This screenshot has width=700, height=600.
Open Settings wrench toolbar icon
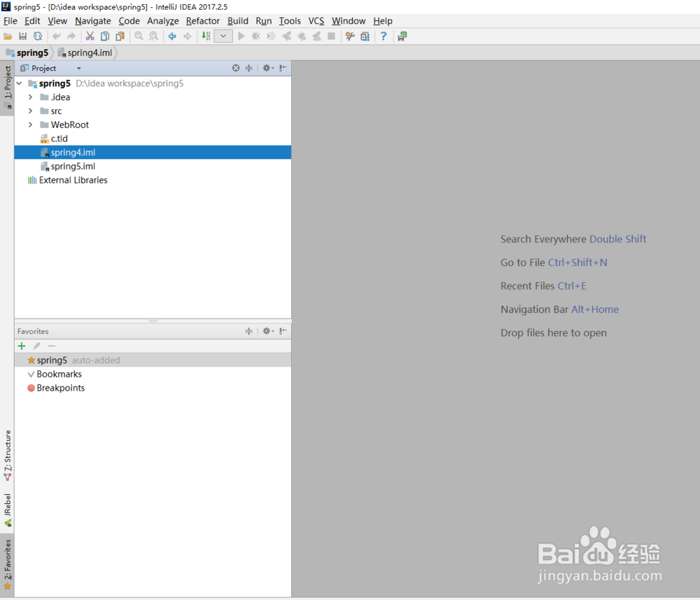[350, 36]
